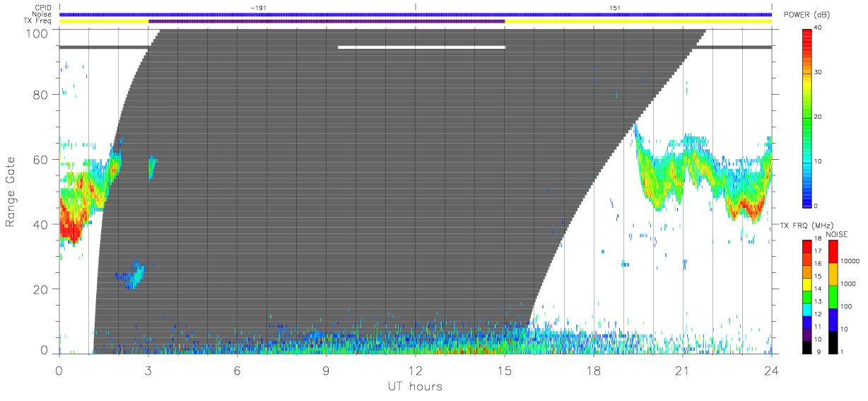Click the cyan swatch in TX FRQ legend
This screenshot has height=401, width=868.
(807, 308)
